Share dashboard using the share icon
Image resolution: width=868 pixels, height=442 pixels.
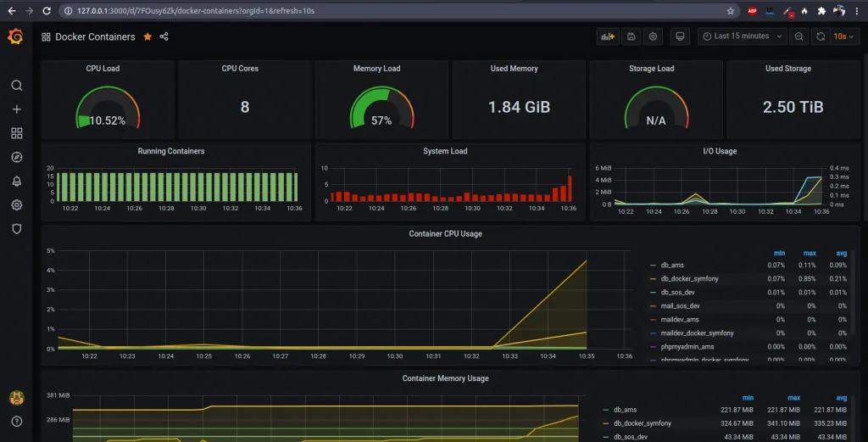pos(164,37)
